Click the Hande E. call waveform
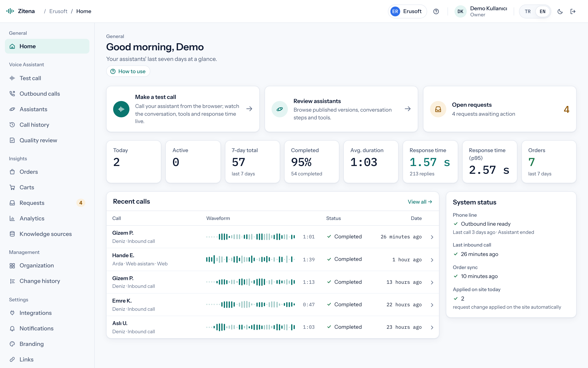 point(251,259)
